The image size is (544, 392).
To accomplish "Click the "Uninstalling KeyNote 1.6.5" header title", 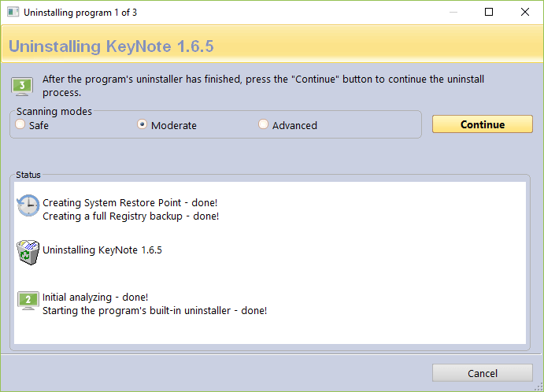I will coord(111,46).
